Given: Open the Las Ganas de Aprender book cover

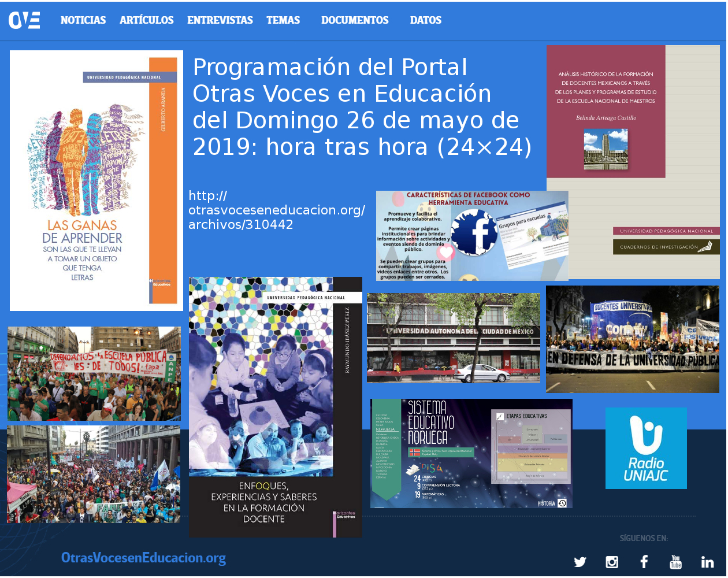Looking at the screenshot, I should (x=96, y=180).
